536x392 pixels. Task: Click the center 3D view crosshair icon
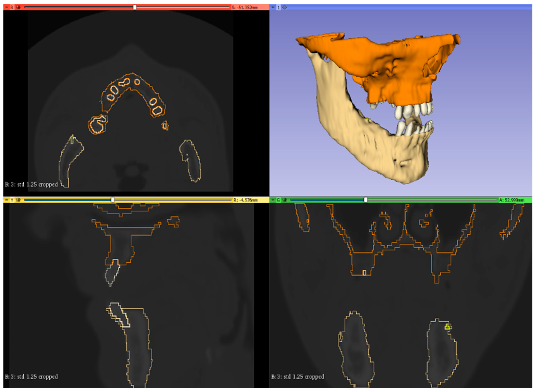tap(285, 7)
